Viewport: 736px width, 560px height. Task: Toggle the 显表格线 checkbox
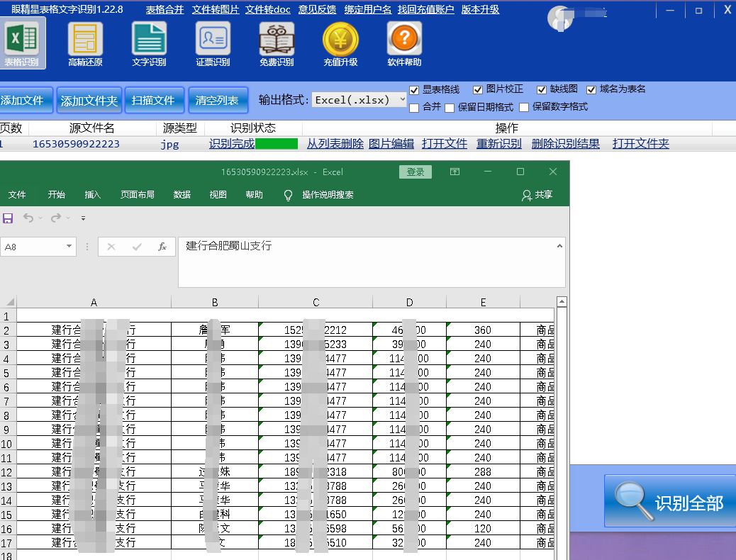pos(414,90)
